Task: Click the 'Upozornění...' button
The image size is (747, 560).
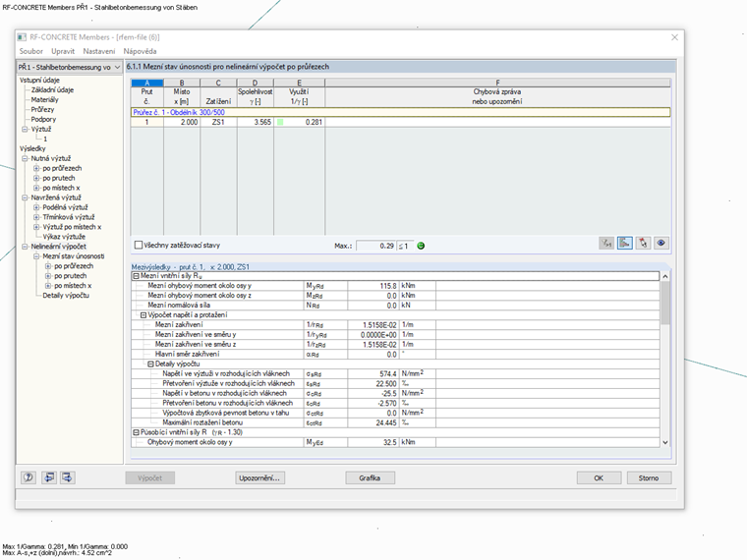Action: (x=260, y=477)
